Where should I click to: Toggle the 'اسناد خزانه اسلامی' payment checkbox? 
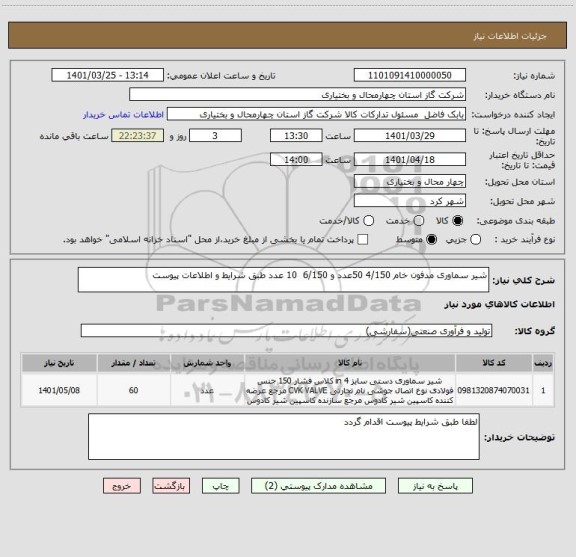click(363, 240)
